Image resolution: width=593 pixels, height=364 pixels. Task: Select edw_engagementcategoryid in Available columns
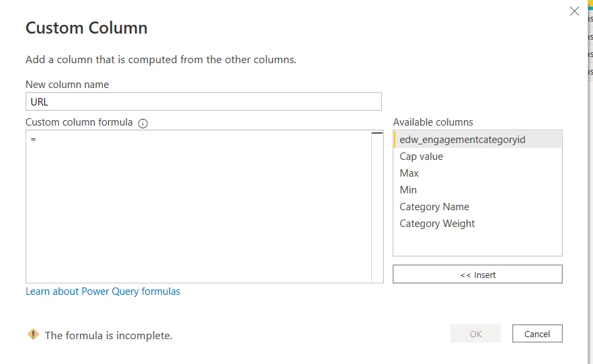point(477,139)
